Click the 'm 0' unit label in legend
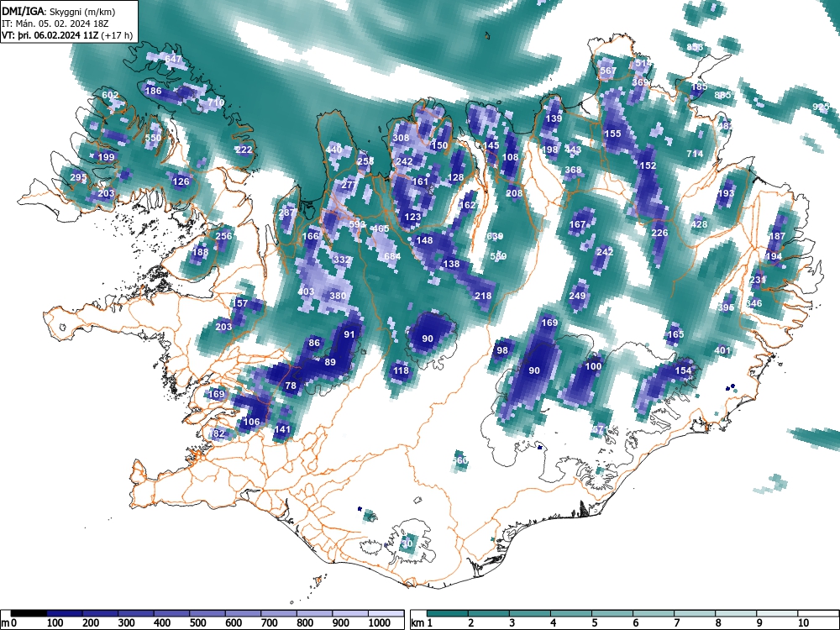This screenshot has height=630, width=840. (x=9, y=623)
